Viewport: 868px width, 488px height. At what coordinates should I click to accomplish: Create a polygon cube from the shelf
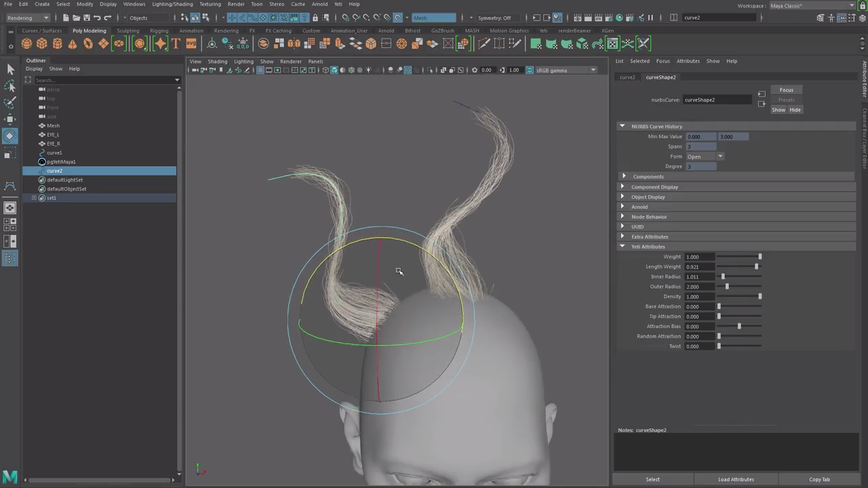(x=42, y=44)
